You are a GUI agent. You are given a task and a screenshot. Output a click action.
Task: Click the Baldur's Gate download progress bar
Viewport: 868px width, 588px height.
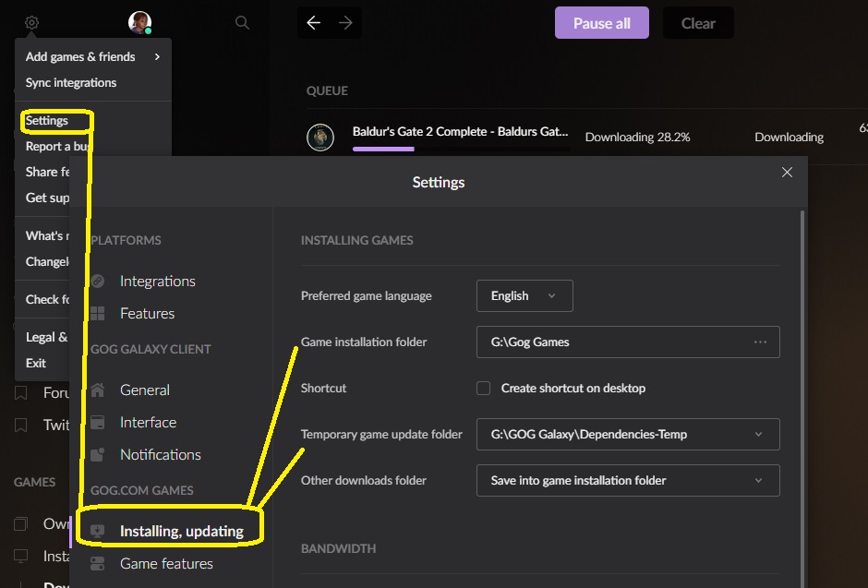point(461,149)
